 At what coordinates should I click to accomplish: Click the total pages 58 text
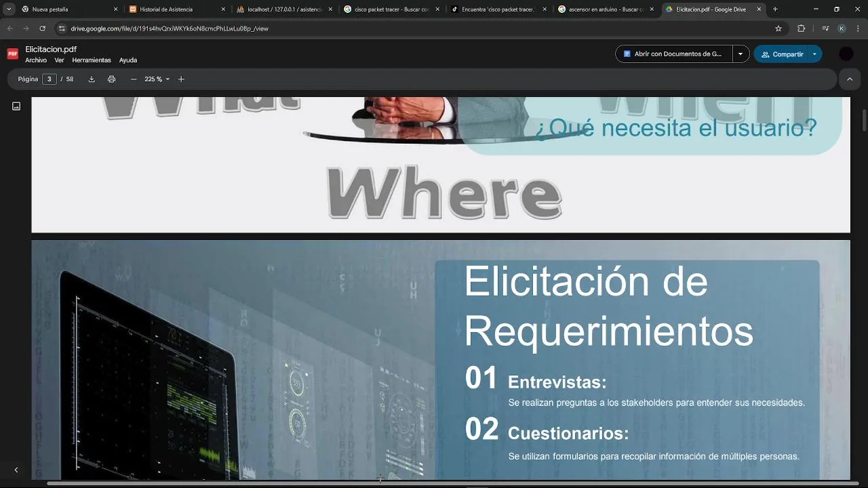pos(70,79)
